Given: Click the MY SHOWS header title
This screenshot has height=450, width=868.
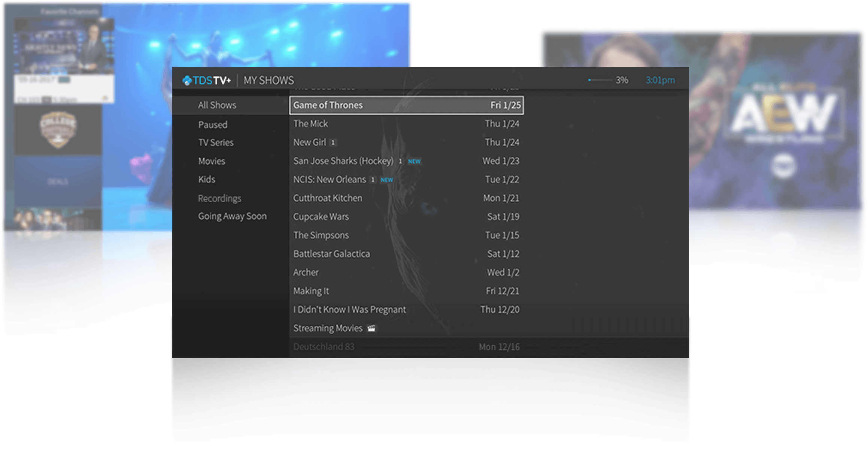Looking at the screenshot, I should click(269, 80).
